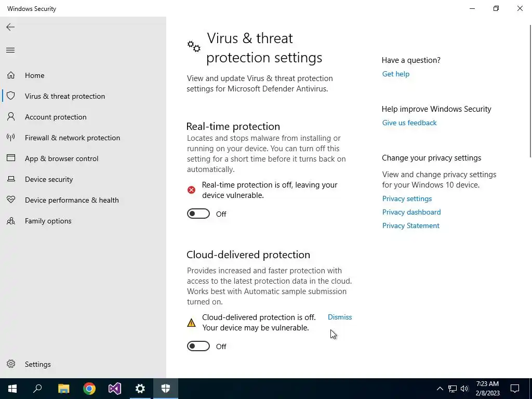
Task: Open the notification center icon
Action: (x=515, y=389)
